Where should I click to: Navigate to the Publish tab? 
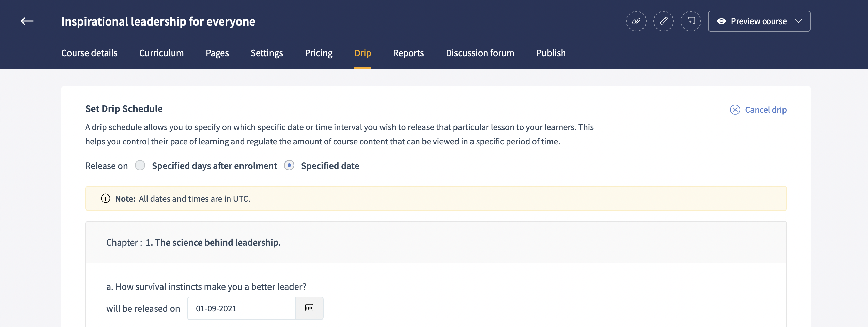551,53
